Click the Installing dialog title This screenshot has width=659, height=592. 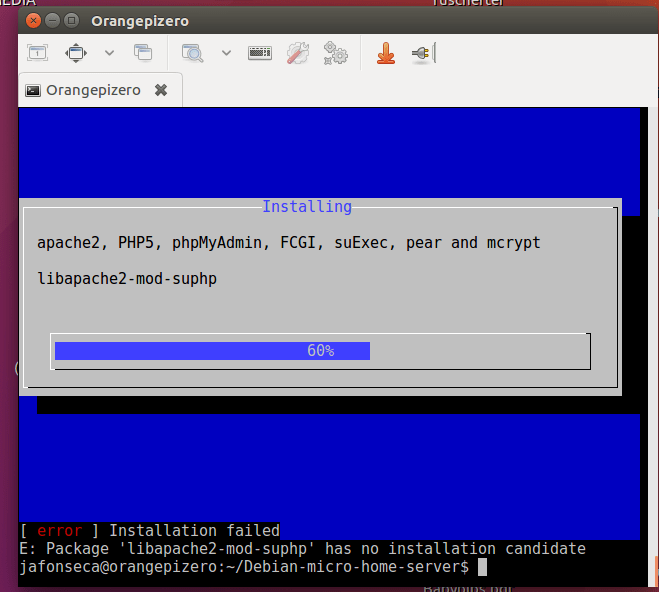click(307, 207)
